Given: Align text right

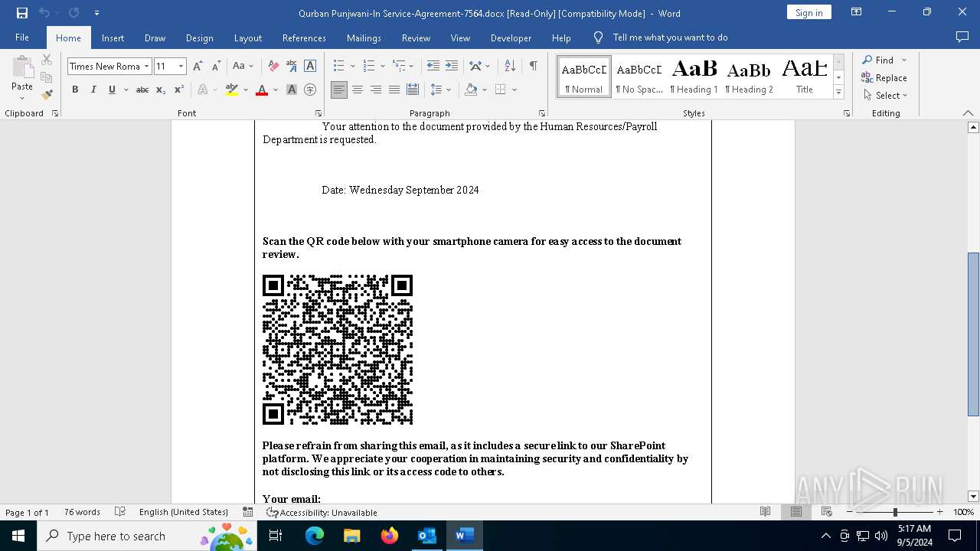Looking at the screenshot, I should (x=376, y=90).
